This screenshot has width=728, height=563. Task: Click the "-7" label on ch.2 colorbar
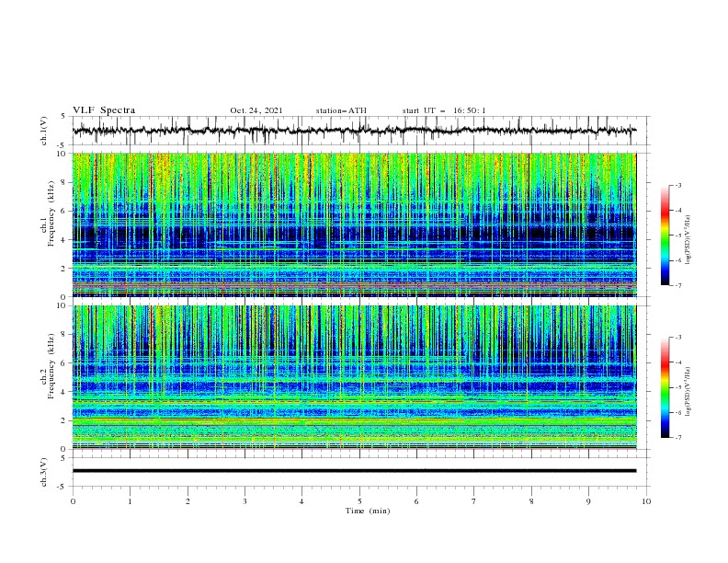tap(678, 437)
